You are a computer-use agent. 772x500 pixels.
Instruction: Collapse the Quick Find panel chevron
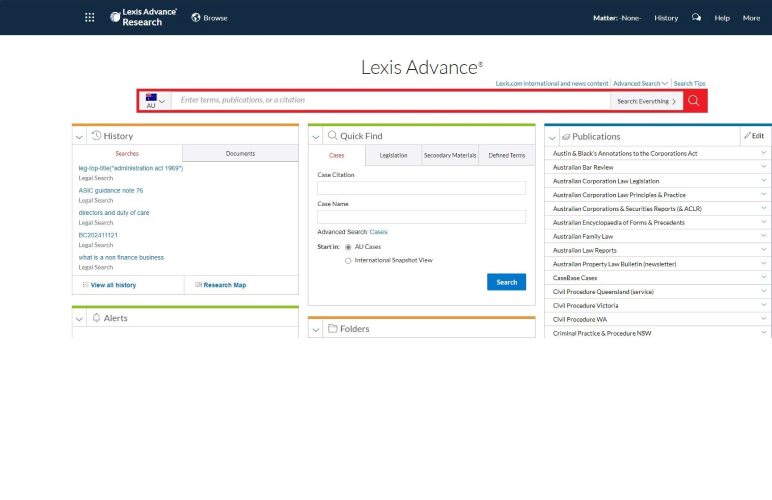click(x=316, y=137)
